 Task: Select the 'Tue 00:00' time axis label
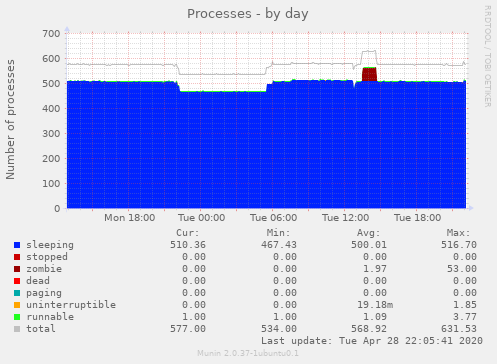(201, 218)
